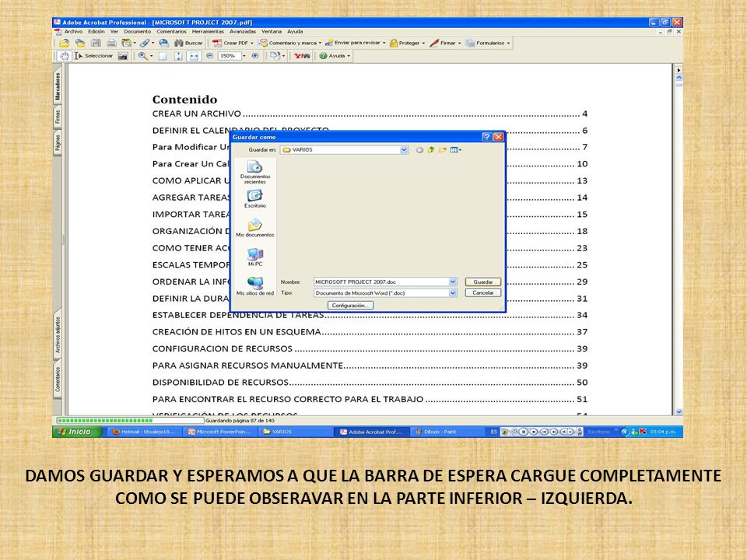Expand the 150% zoom level dropdown
747x560 pixels.
(x=244, y=56)
